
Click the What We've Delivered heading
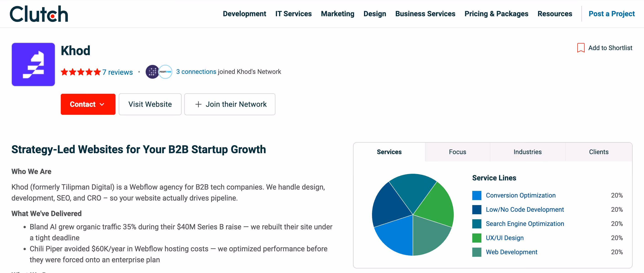pyautogui.click(x=47, y=214)
